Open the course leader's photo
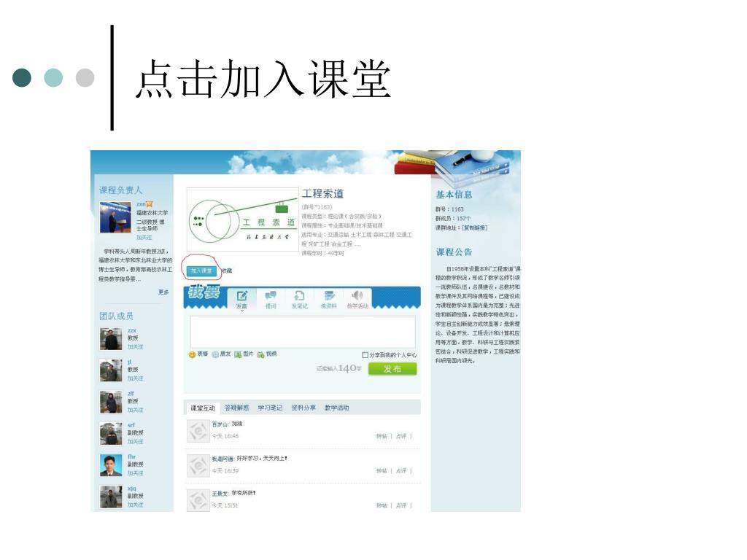 (x=115, y=217)
